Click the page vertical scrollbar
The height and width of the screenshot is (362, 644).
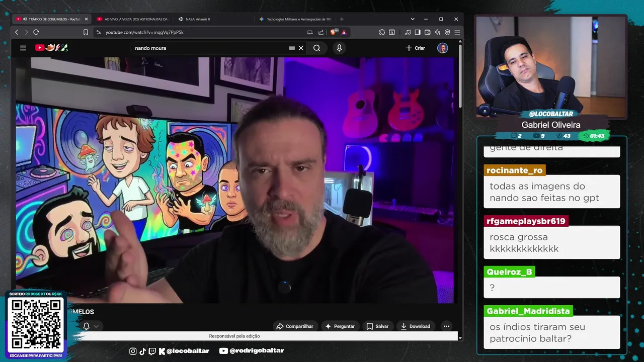pyautogui.click(x=460, y=75)
